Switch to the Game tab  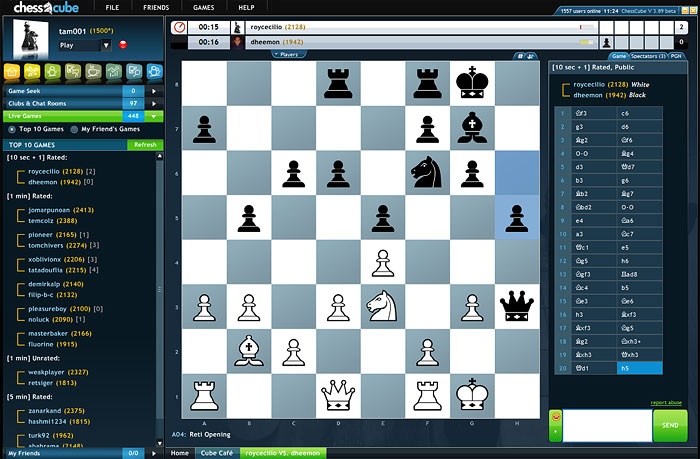[618, 56]
